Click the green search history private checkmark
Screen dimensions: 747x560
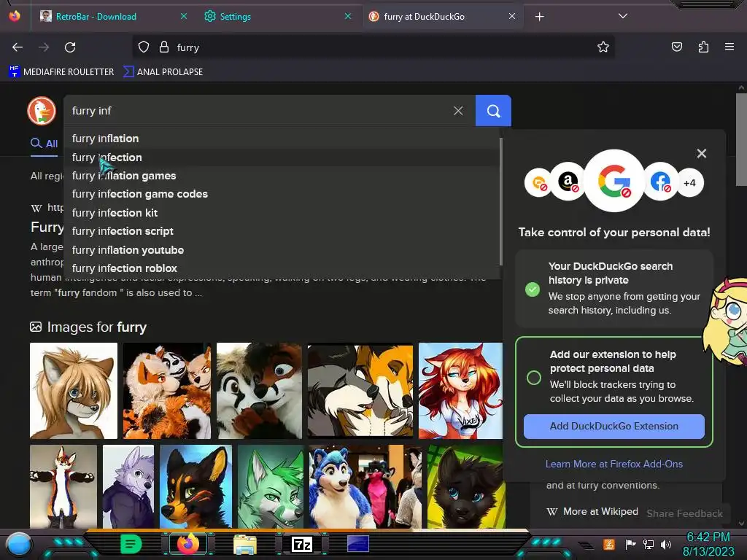(532, 289)
